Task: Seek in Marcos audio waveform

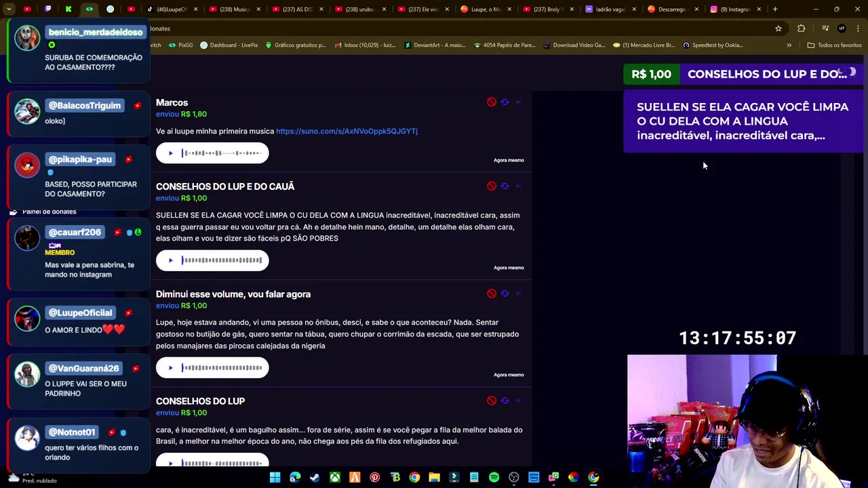Action: [222, 153]
